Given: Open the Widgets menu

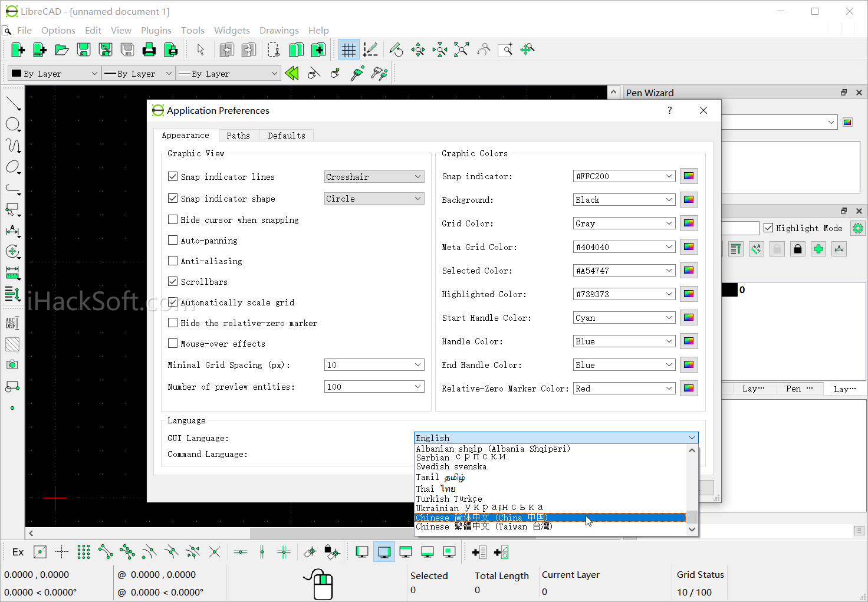Looking at the screenshot, I should click(x=232, y=30).
